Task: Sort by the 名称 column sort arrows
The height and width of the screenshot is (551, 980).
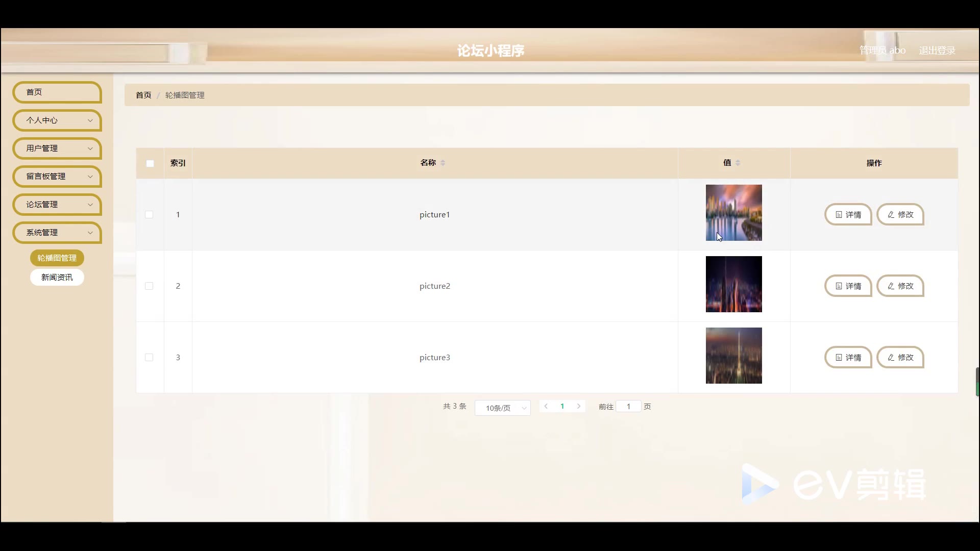Action: coord(443,163)
